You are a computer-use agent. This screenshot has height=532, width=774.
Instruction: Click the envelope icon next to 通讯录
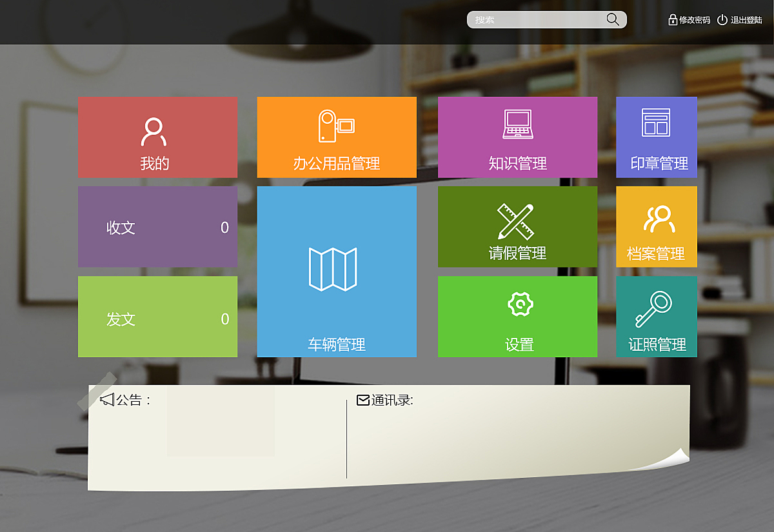click(x=363, y=400)
